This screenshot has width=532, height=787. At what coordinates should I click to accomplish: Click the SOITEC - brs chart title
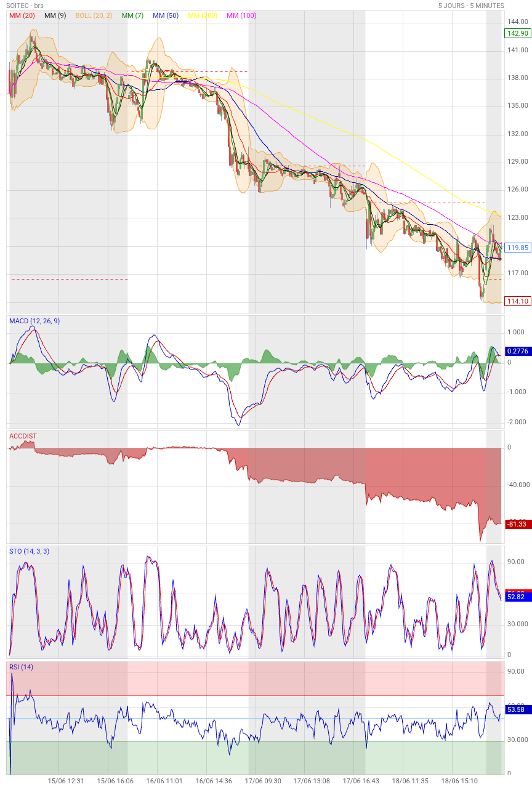tap(25, 6)
